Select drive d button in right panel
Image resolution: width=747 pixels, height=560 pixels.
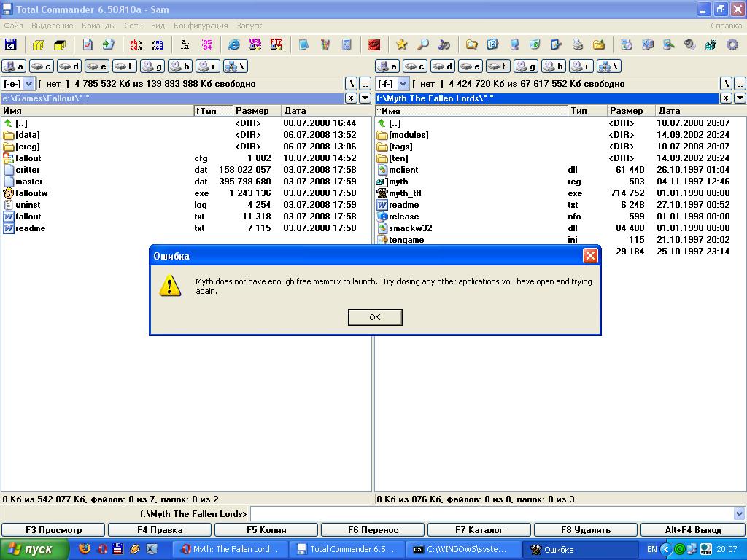click(x=443, y=66)
